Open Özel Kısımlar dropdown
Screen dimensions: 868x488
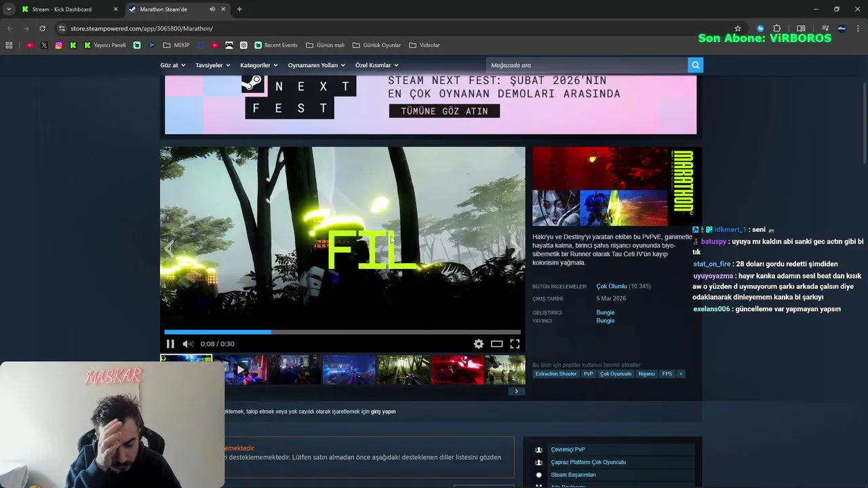tap(376, 65)
